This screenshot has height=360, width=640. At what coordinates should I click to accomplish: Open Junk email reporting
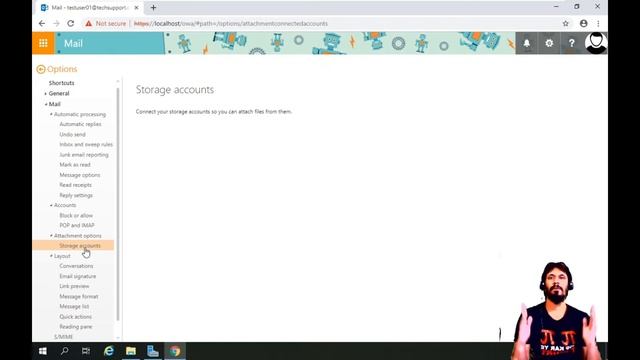84,155
